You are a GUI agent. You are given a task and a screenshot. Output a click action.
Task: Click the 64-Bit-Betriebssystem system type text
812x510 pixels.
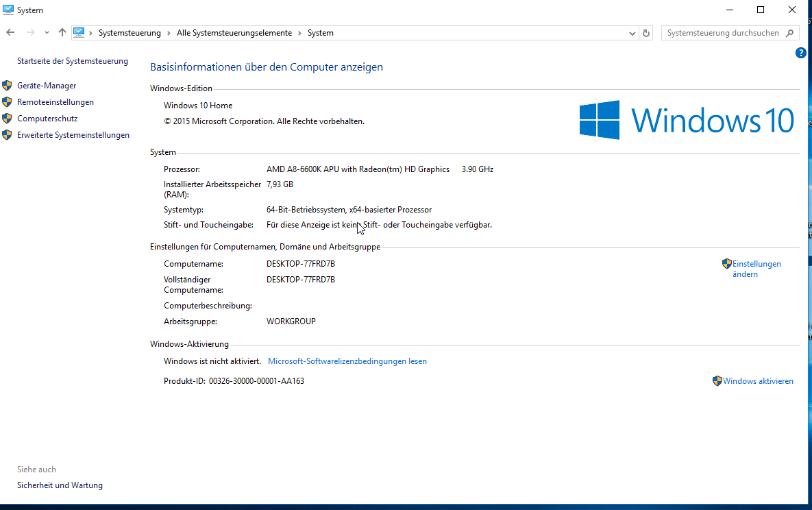tap(349, 210)
